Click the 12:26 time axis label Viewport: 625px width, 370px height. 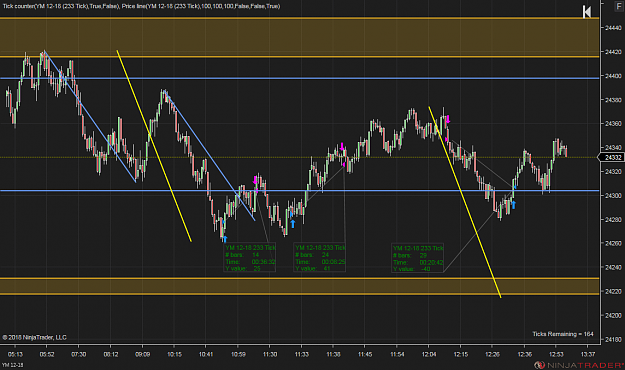[x=492, y=354]
